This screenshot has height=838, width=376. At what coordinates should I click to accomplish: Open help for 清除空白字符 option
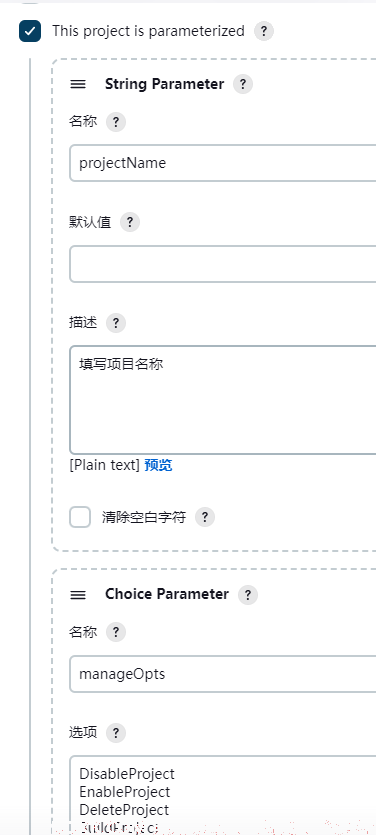[x=205, y=517]
